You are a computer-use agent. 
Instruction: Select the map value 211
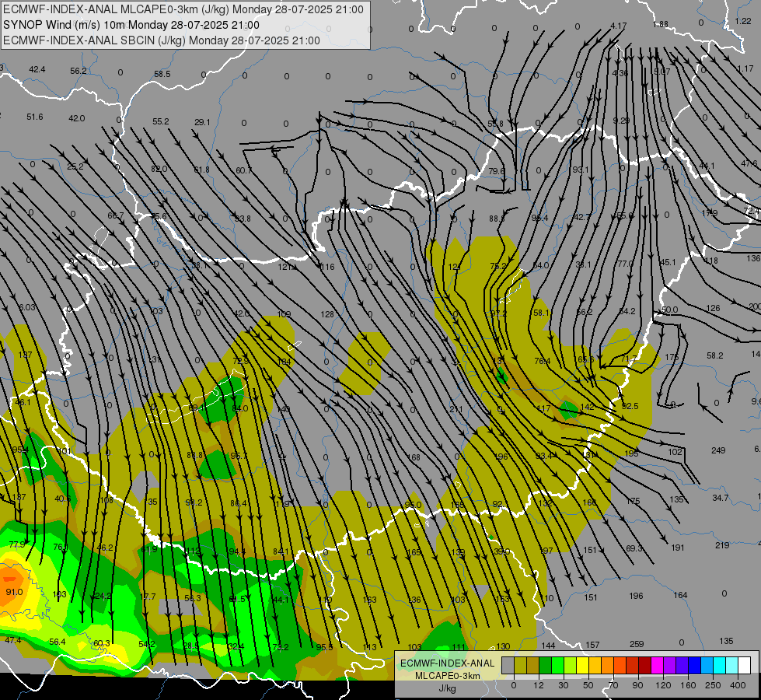click(x=456, y=410)
